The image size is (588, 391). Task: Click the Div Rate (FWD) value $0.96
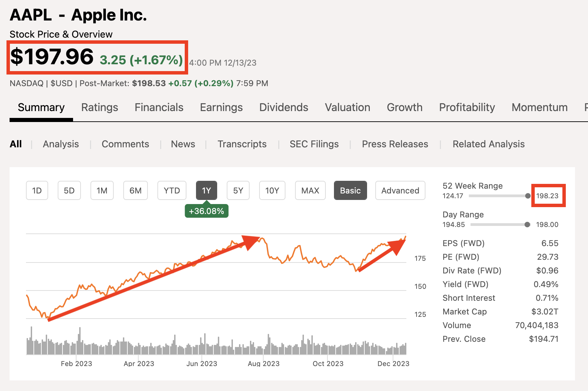tap(547, 271)
